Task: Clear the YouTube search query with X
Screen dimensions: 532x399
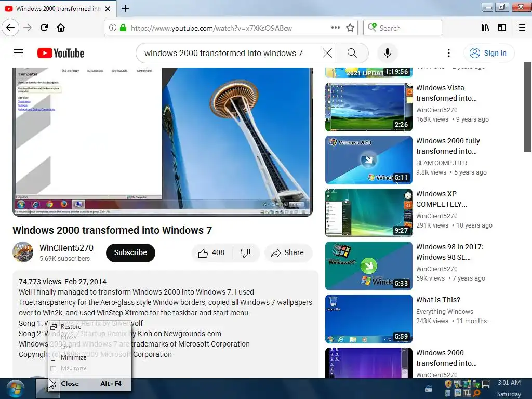Action: [x=327, y=53]
